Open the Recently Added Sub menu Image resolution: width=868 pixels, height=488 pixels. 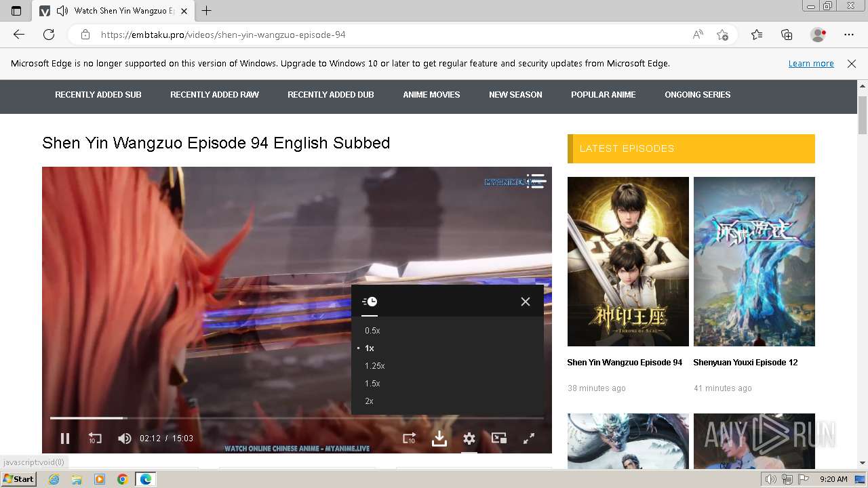[x=98, y=95]
